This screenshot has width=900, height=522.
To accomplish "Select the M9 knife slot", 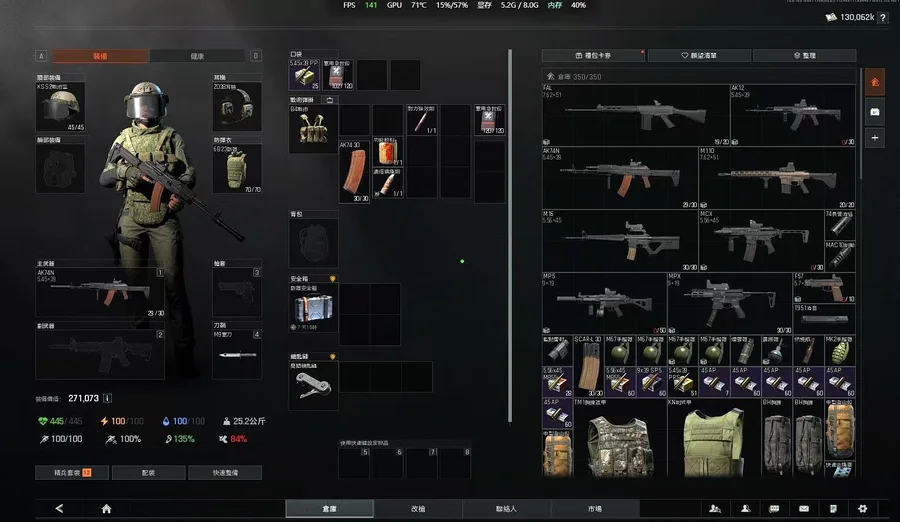I will (x=237, y=354).
